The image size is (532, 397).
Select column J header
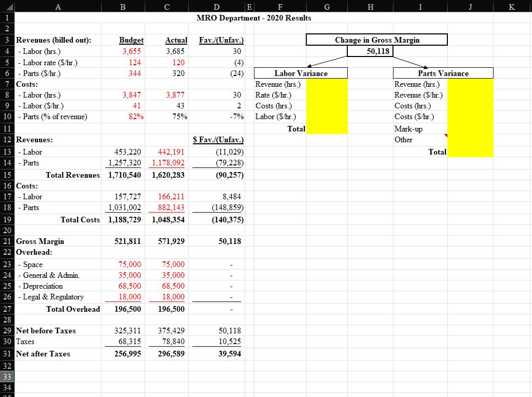click(470, 6)
